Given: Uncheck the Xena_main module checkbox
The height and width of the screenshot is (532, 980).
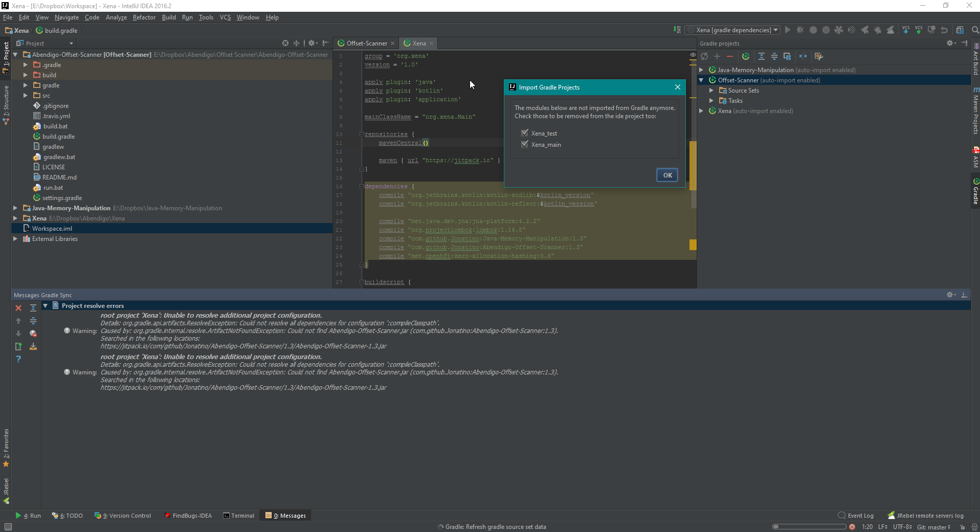Looking at the screenshot, I should pos(524,144).
